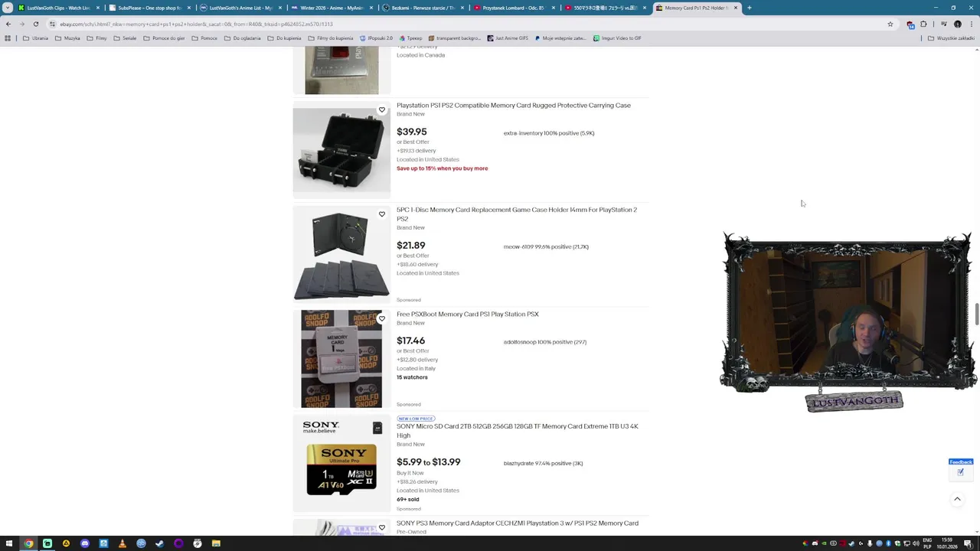The image size is (980, 551).
Task: Open all bookmarks folder on the right
Action: click(x=951, y=38)
